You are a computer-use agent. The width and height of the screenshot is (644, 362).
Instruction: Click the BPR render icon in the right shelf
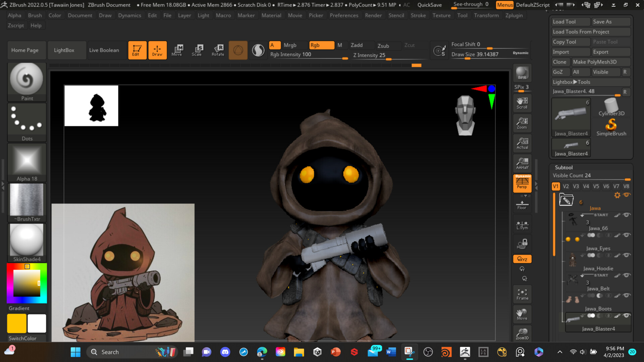[x=522, y=73]
